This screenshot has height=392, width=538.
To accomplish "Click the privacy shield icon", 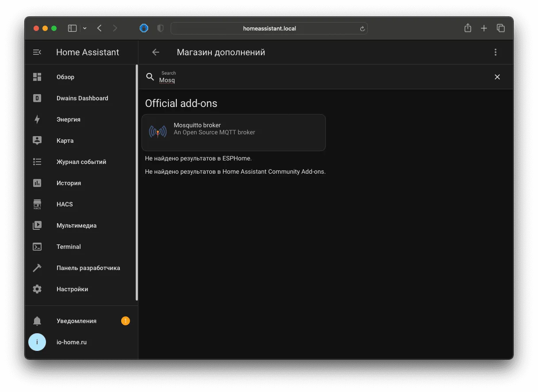I will tap(160, 28).
